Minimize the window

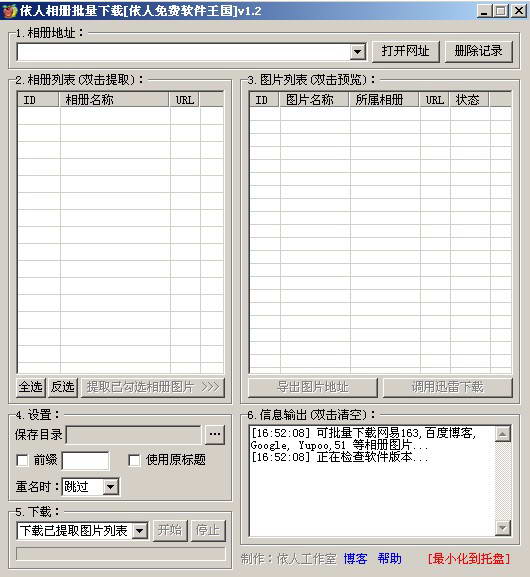point(484,11)
